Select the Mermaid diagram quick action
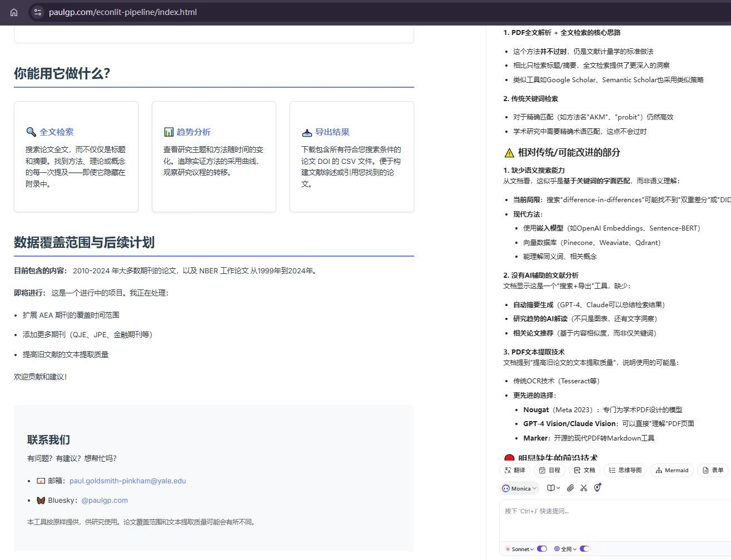Viewport: 731px width, 560px height. tap(672, 470)
